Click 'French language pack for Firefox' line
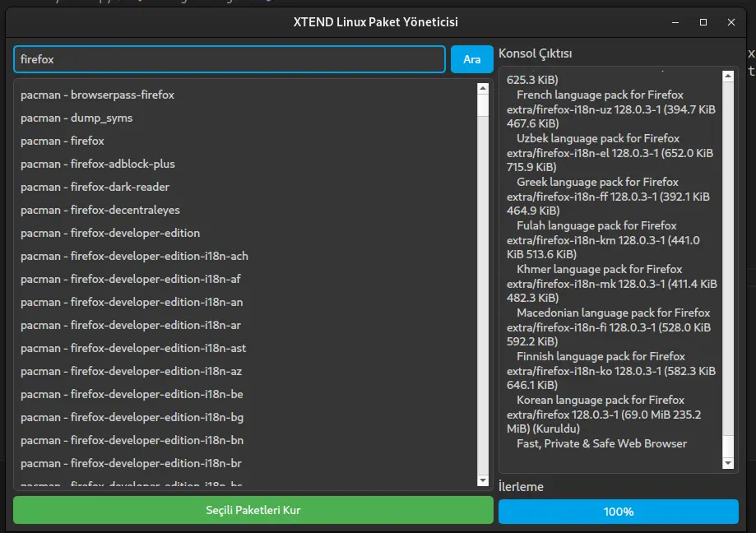This screenshot has height=533, width=756. coord(600,95)
